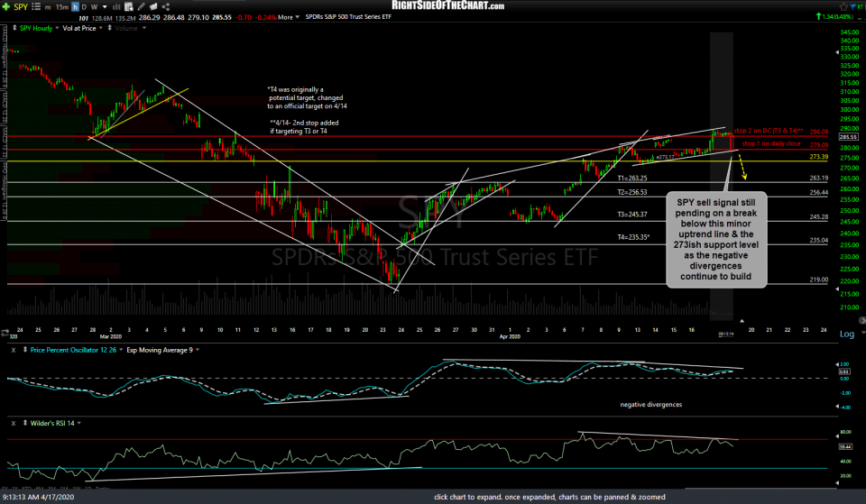Click the 273.39 yellow level price label
866x504 pixels.
[818, 157]
